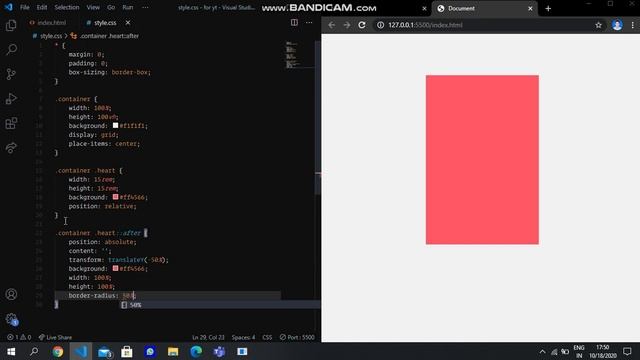This screenshot has width=640, height=360.
Task: Open a new Chrome tab
Action: (548, 9)
